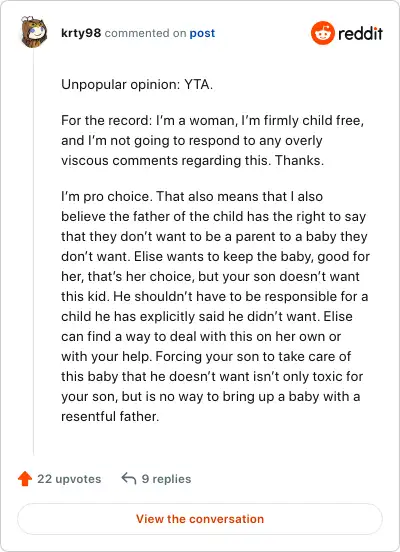
Task: Click the vertical comment thread line
Action: click(x=33, y=252)
